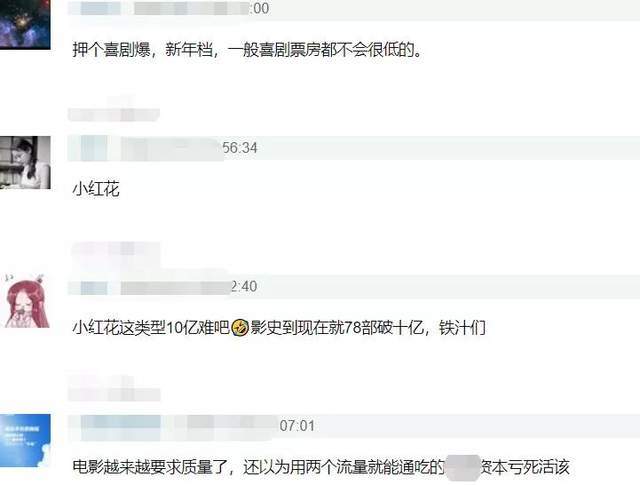Image resolution: width=640 pixels, height=485 pixels.
Task: Open the black-and-white woman avatar
Action: 25,162
